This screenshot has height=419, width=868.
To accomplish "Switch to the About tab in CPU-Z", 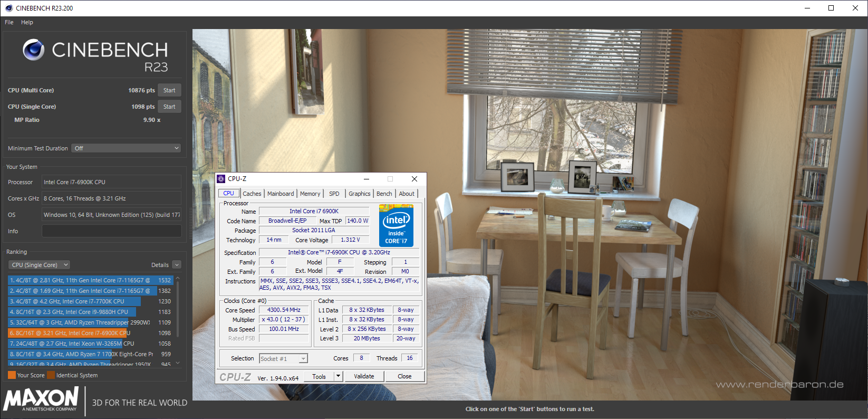I will [407, 194].
